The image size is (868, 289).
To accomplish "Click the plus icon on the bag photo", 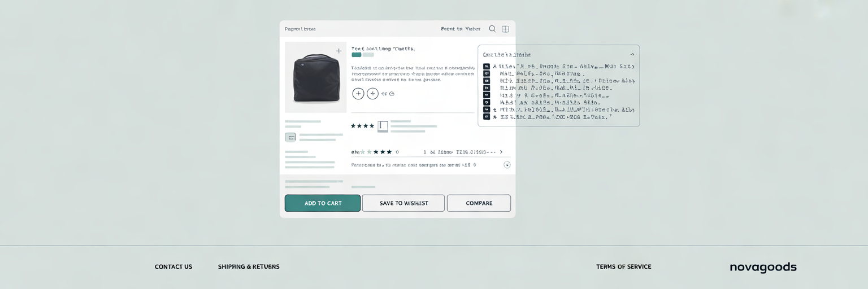I will 338,51.
